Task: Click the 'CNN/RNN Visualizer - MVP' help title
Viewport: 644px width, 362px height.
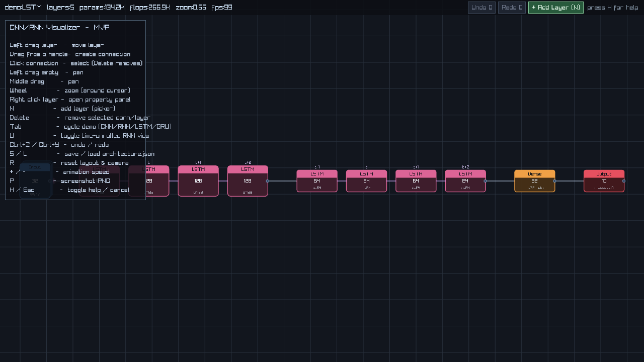Action: coord(59,27)
